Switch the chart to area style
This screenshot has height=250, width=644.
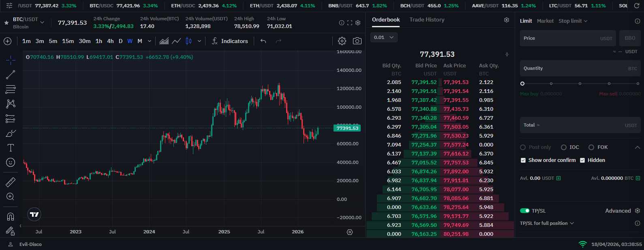point(164,41)
